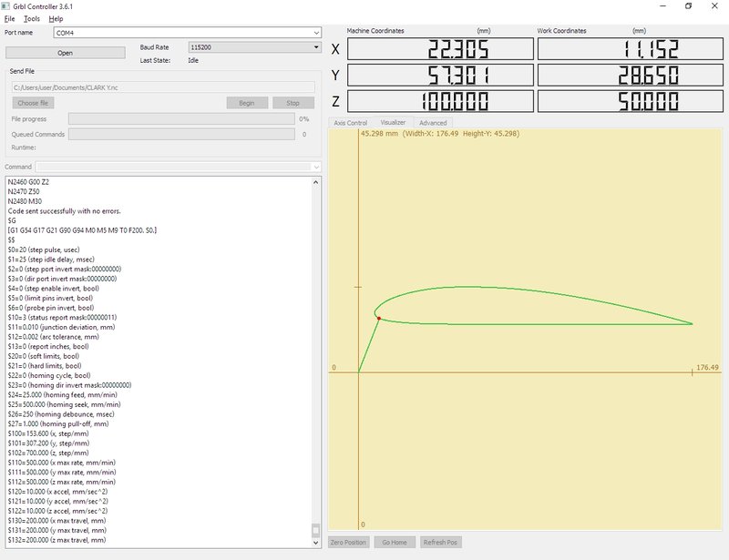
Task: Click the Go Home button
Action: coord(395,543)
